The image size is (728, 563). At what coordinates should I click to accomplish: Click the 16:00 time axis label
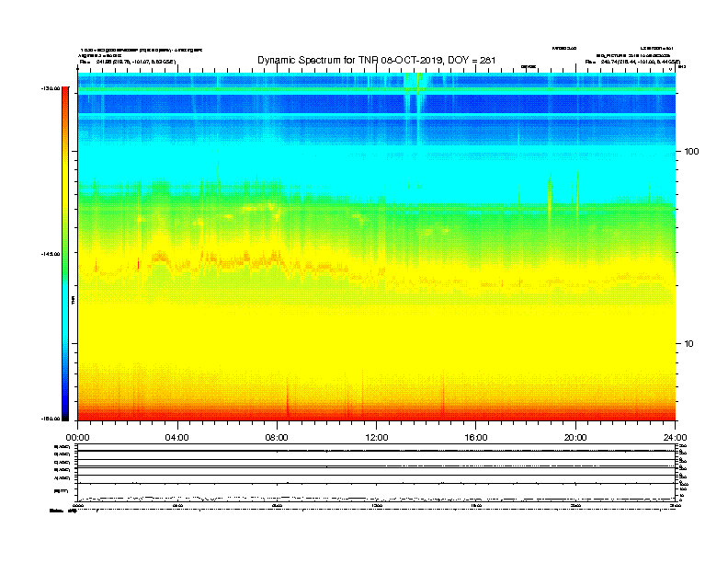click(x=476, y=438)
